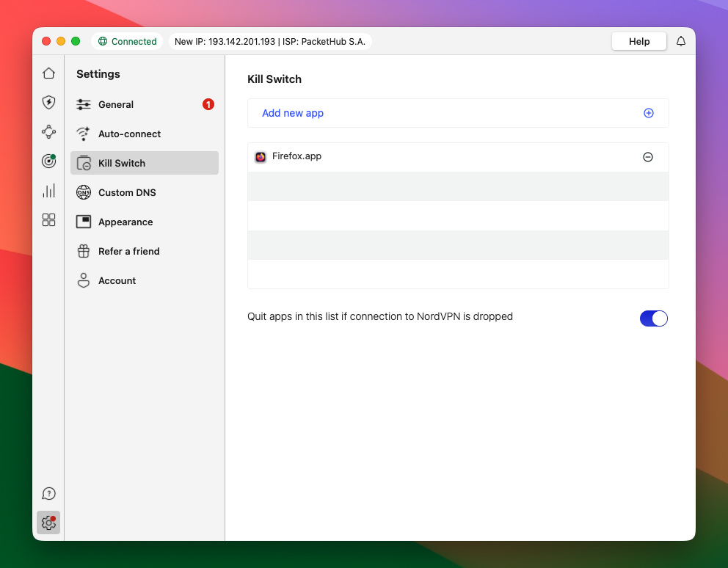Disable quit apps on connection drop toggle
This screenshot has height=568, width=728.
654,318
